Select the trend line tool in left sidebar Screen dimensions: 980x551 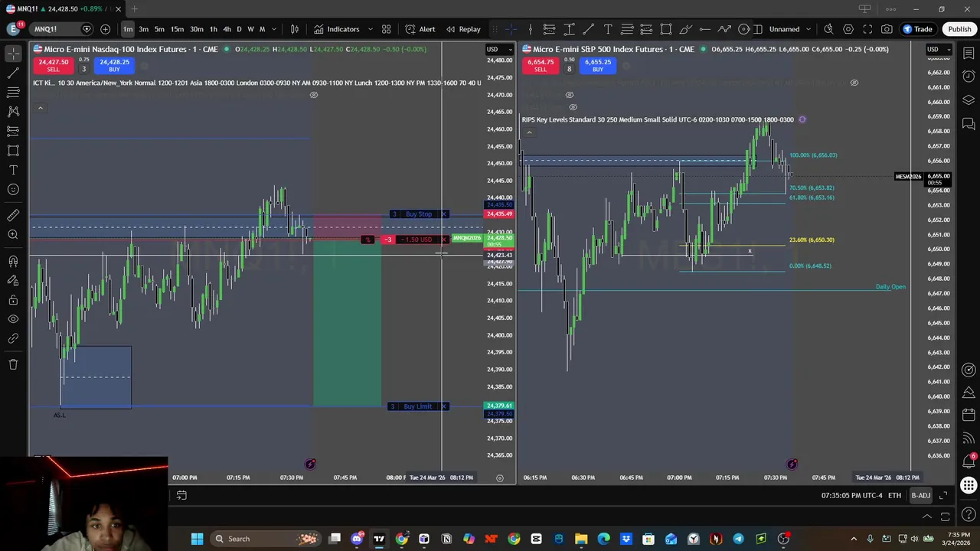click(13, 73)
